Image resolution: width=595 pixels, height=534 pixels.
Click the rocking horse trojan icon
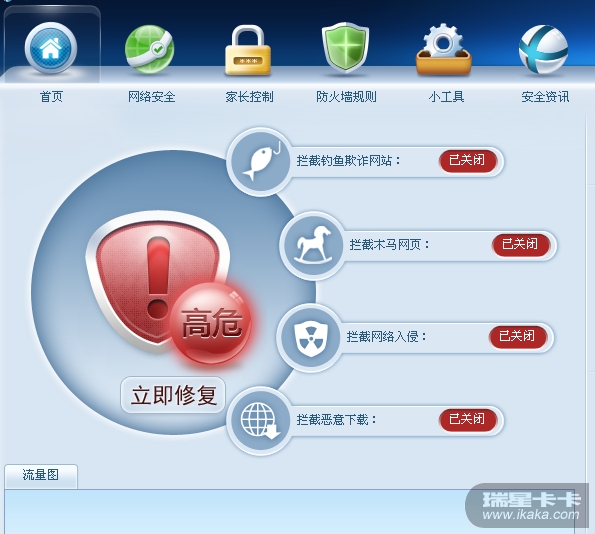pyautogui.click(x=313, y=246)
